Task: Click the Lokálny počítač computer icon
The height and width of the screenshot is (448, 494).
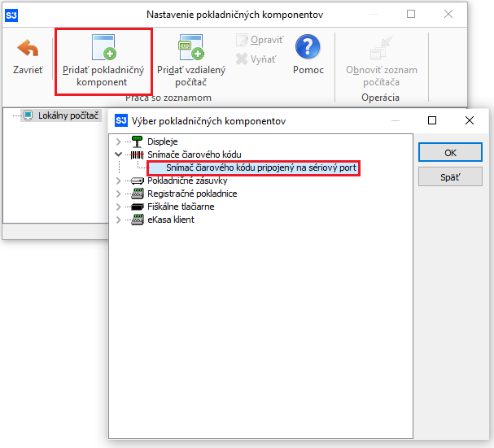Action: click(x=28, y=115)
